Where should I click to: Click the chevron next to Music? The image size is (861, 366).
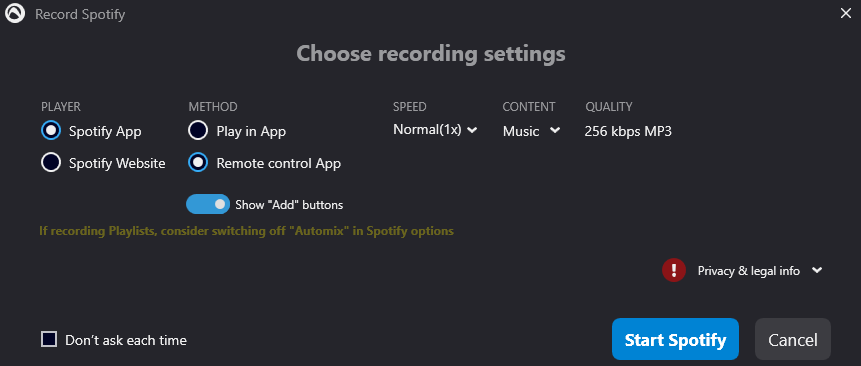[555, 130]
